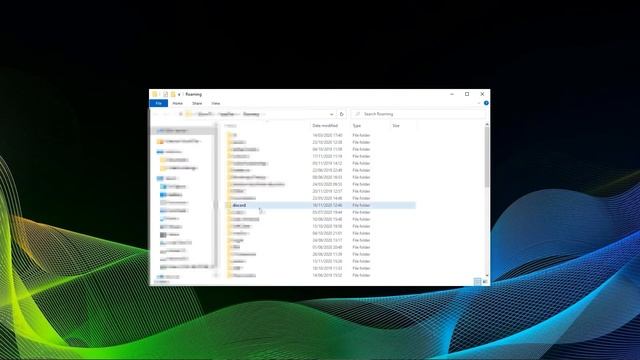The image size is (640, 360).
Task: Switch to Details view icon
Action: [x=477, y=282]
